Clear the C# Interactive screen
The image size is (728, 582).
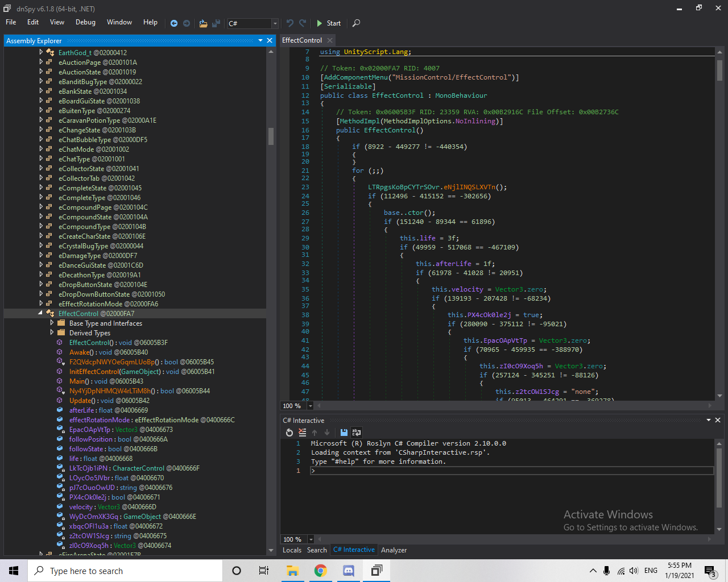[x=302, y=433]
